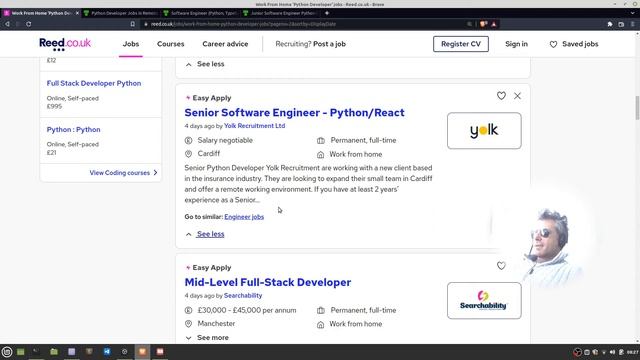Open the Python : Python course

coord(73,129)
